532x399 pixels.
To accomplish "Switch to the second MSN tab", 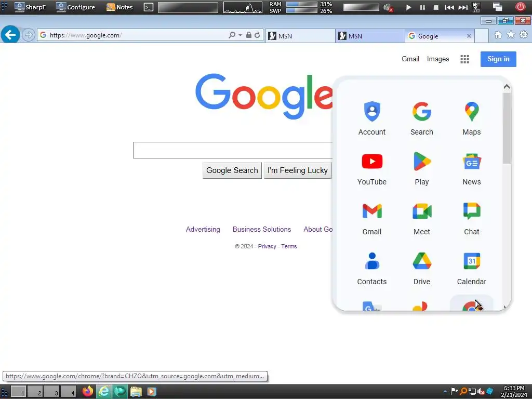I will pyautogui.click(x=370, y=36).
